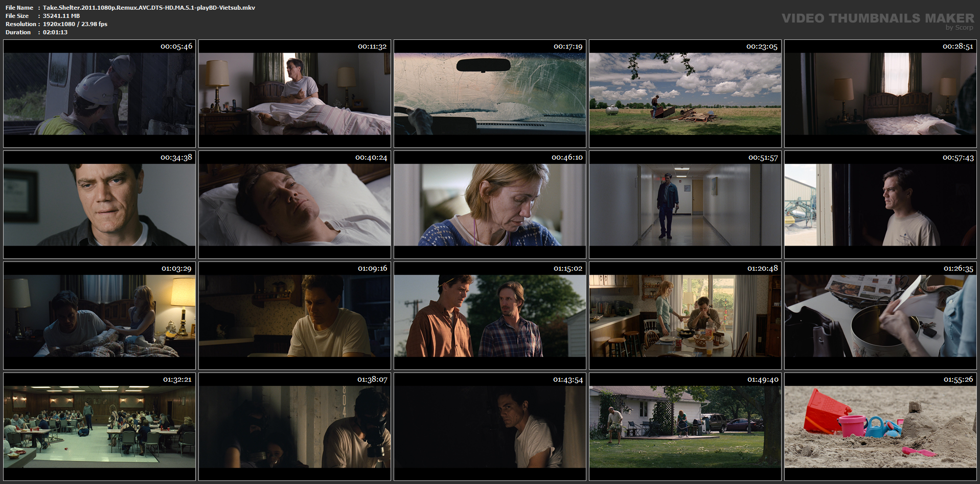Select the dining hall thumbnail at 01:32:21

pyautogui.click(x=99, y=427)
